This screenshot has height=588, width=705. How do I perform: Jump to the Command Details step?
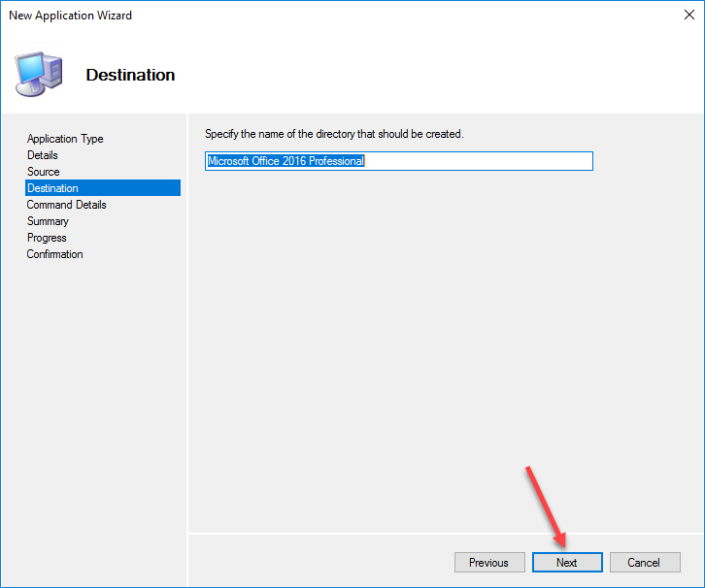pos(67,205)
